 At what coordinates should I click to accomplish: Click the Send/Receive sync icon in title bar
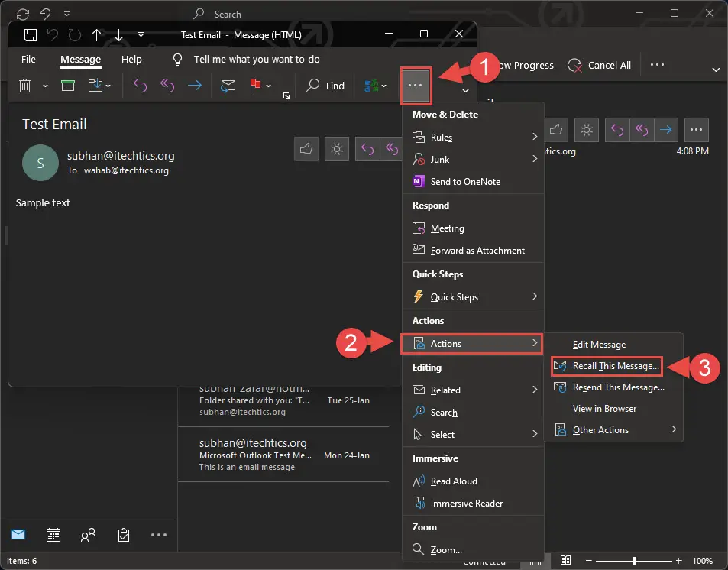(23, 14)
